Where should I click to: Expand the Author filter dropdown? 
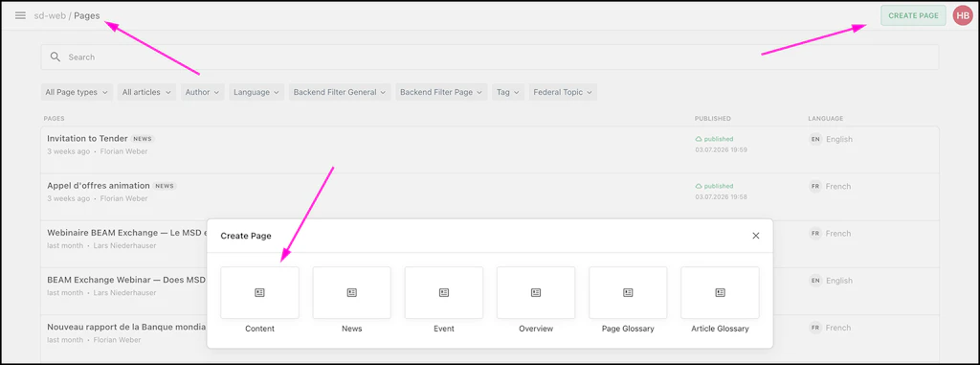point(203,92)
